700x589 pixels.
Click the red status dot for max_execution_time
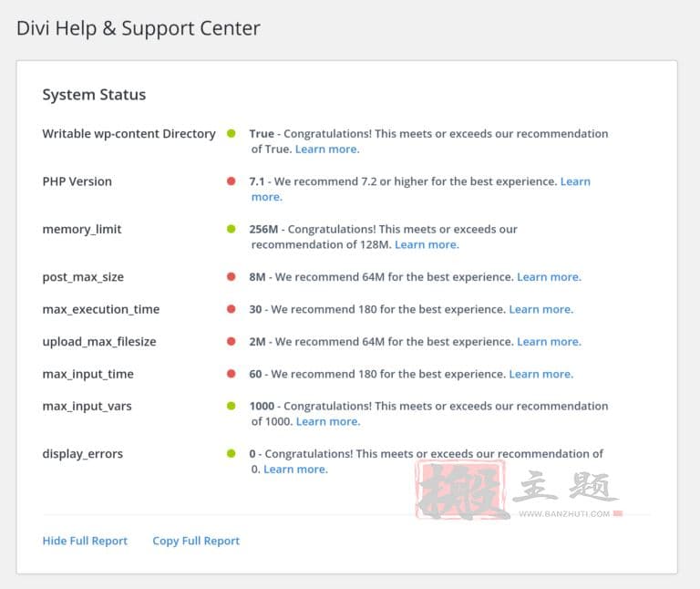(231, 308)
